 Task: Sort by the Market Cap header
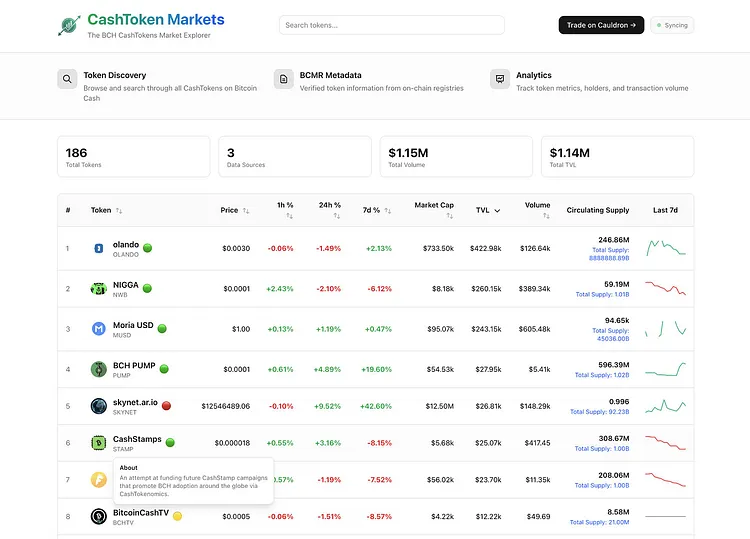click(434, 210)
